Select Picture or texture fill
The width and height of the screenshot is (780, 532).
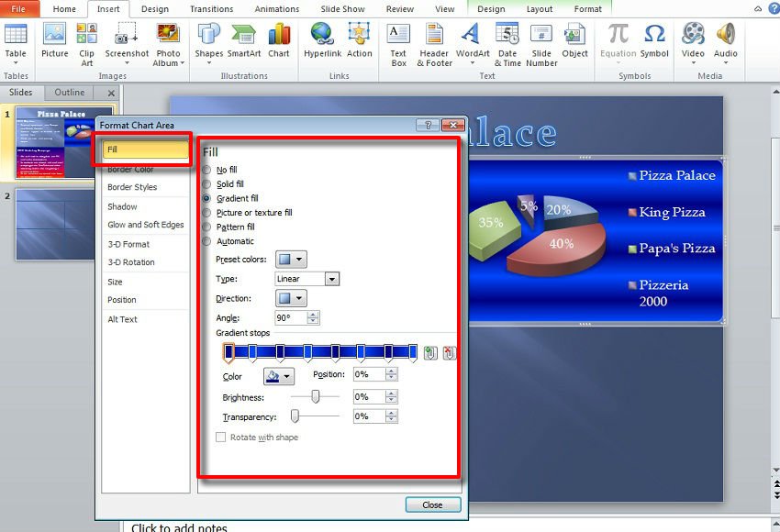click(x=207, y=213)
